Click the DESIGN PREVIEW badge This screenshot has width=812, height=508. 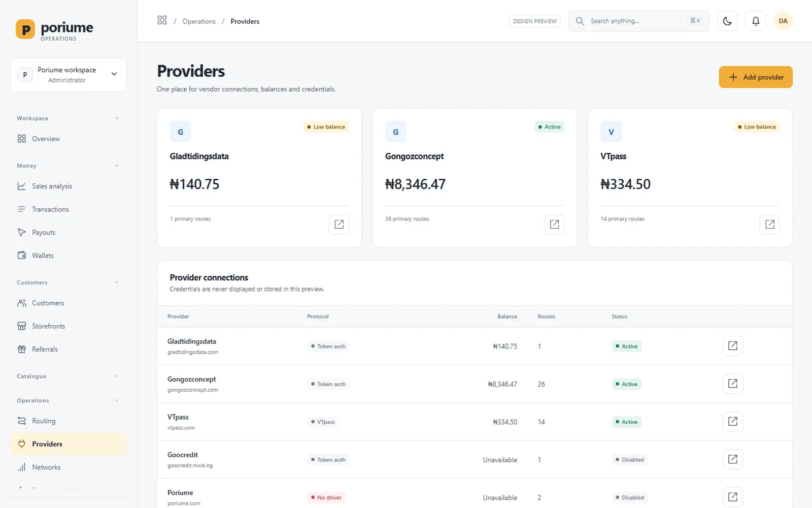click(535, 21)
